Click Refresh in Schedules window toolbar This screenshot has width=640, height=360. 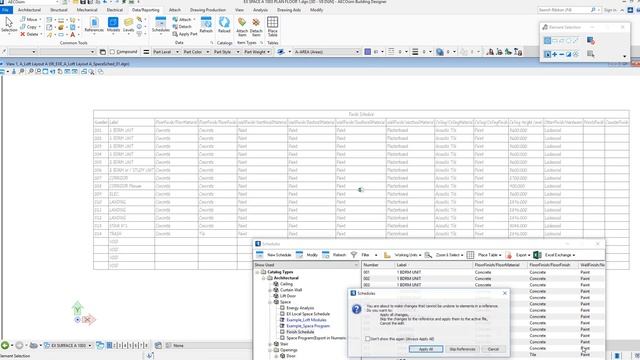(x=334, y=255)
